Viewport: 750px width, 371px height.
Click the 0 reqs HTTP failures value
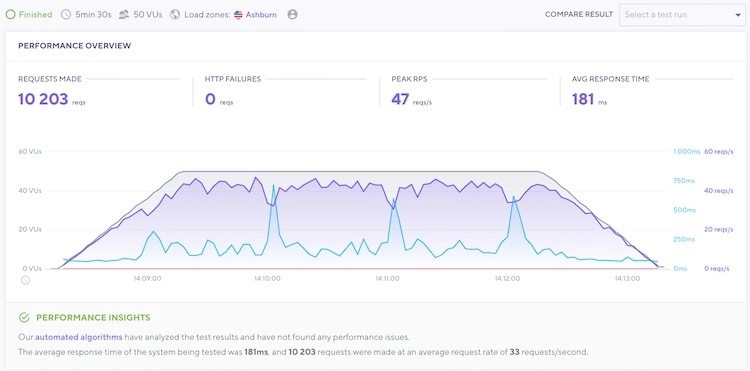click(x=219, y=99)
